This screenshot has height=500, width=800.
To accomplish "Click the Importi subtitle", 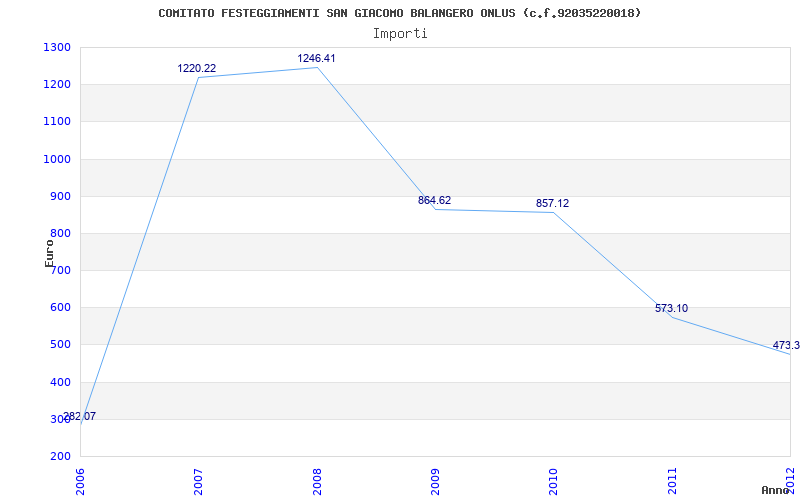I will click(400, 34).
